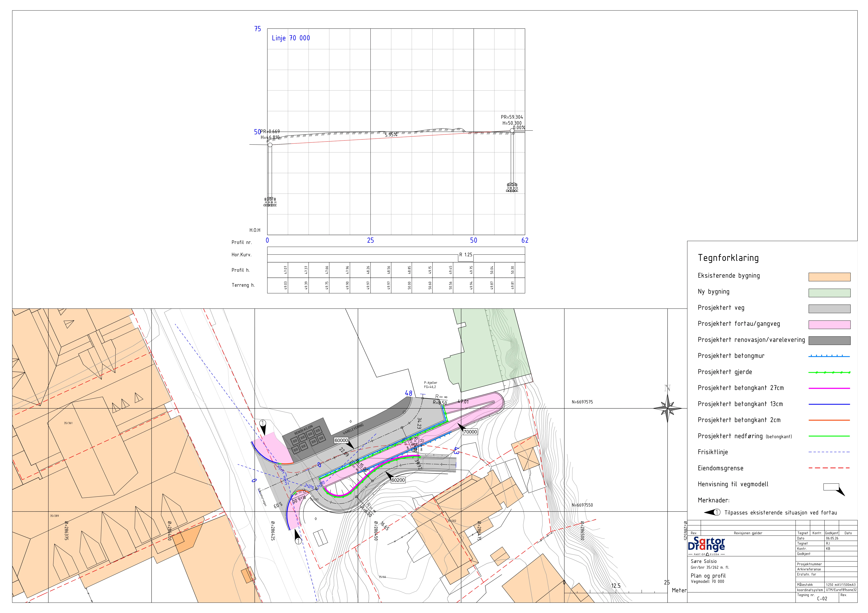The height and width of the screenshot is (613, 868).
Task: Click the Eiendomsgrense dashed red line sample
Action: (x=829, y=468)
